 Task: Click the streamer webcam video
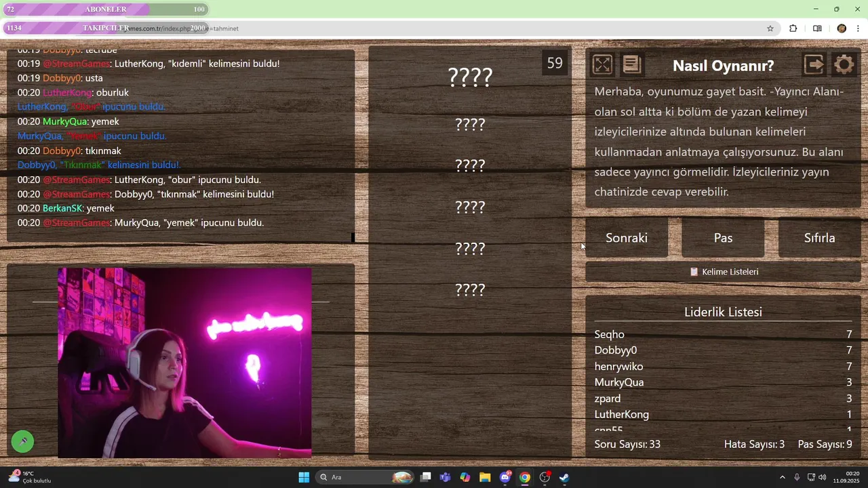tap(184, 363)
